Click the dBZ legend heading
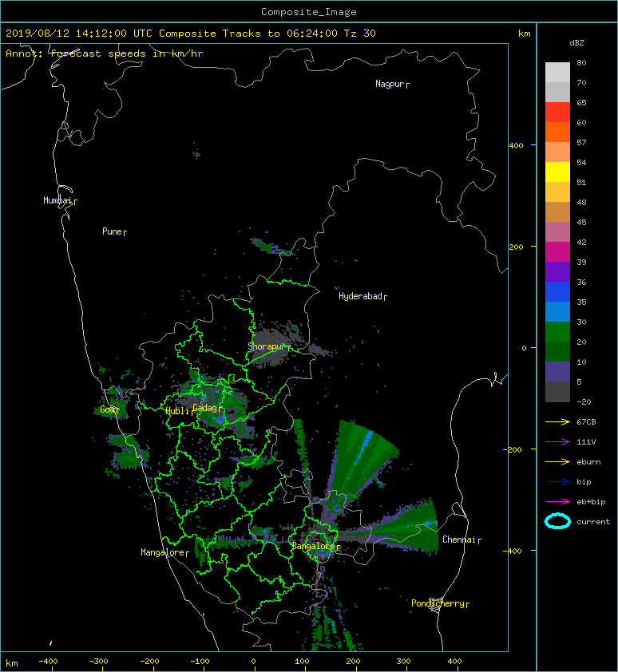The image size is (618, 672). [576, 43]
